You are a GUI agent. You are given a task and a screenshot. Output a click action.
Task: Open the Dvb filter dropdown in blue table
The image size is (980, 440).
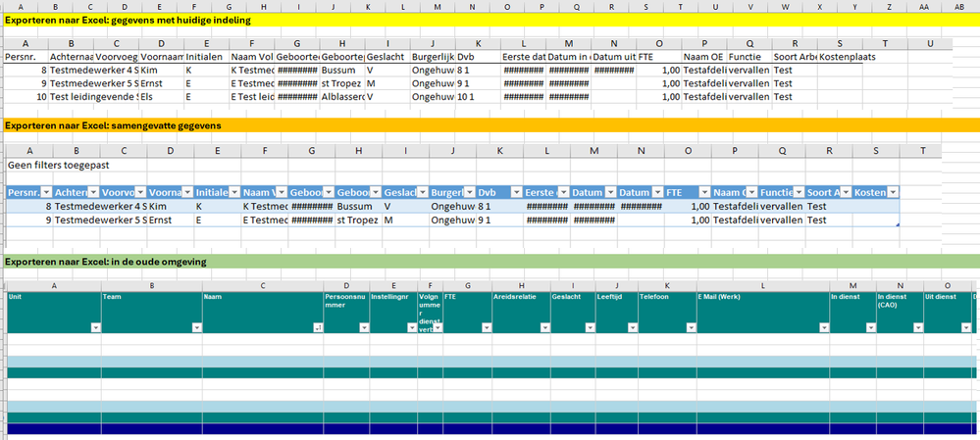pos(517,192)
